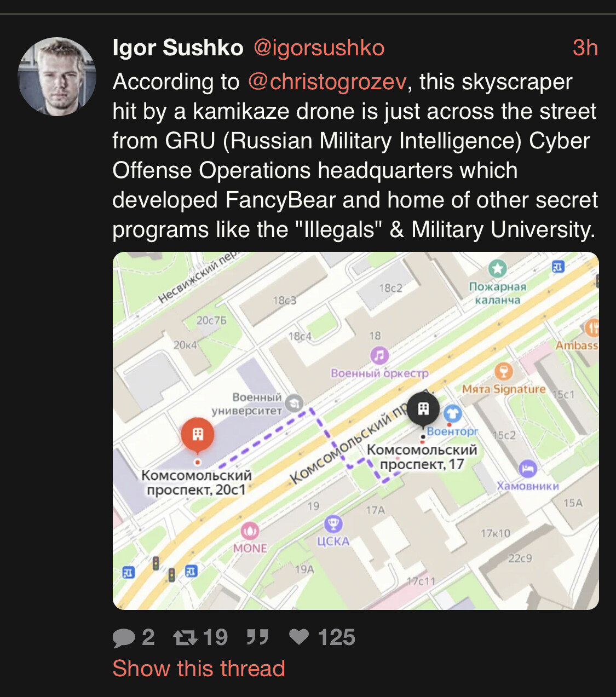Click the Военный университет graduation cap icon
This screenshot has height=697, width=616.
[294, 404]
